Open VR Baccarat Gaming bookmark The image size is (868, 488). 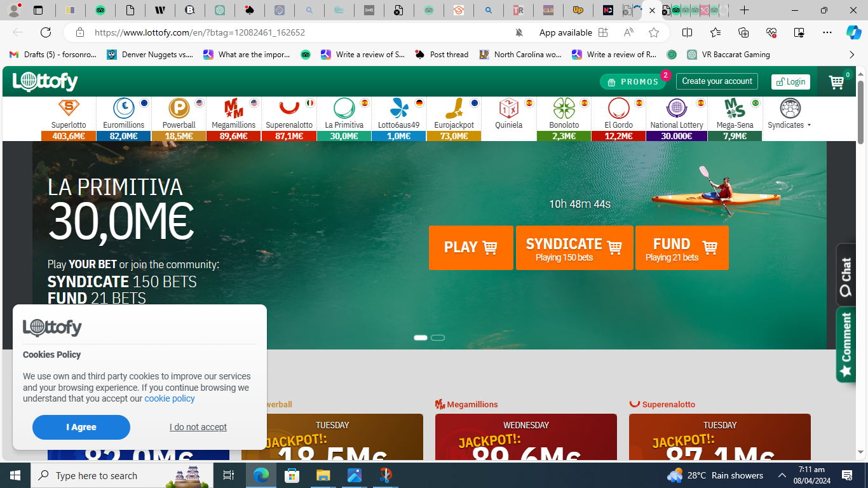point(728,55)
